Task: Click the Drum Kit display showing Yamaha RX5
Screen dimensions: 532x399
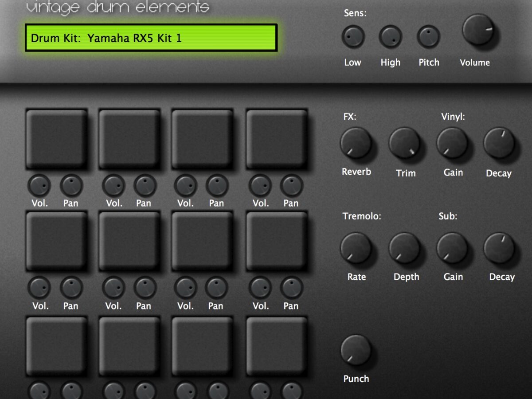Action: [x=151, y=38]
